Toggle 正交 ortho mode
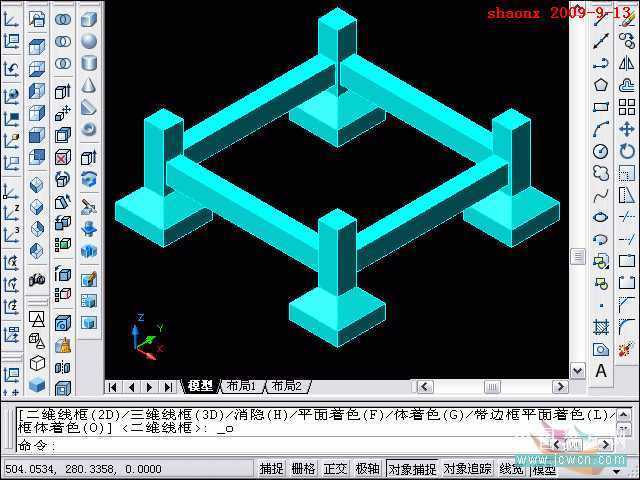This screenshot has height=480, width=640. click(x=335, y=469)
